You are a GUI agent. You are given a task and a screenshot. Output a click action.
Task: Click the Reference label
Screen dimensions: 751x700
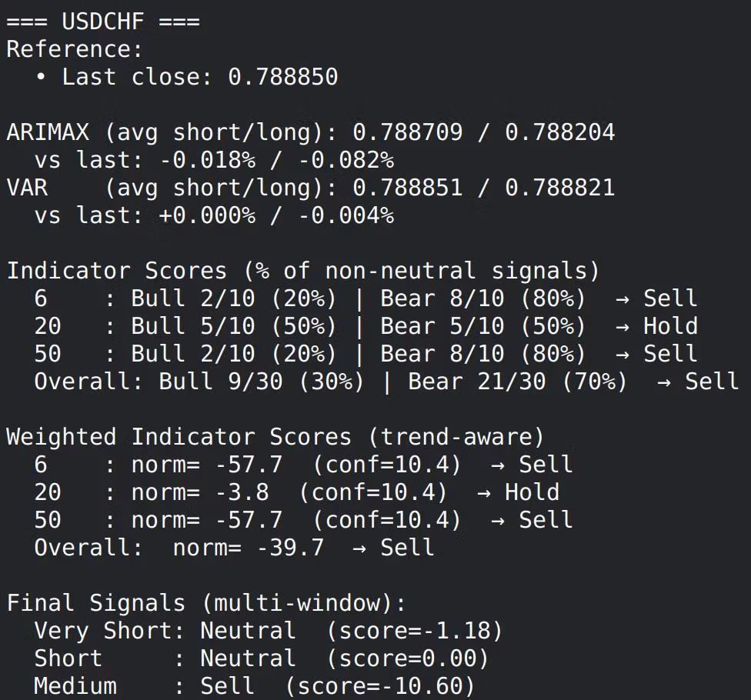(75, 49)
